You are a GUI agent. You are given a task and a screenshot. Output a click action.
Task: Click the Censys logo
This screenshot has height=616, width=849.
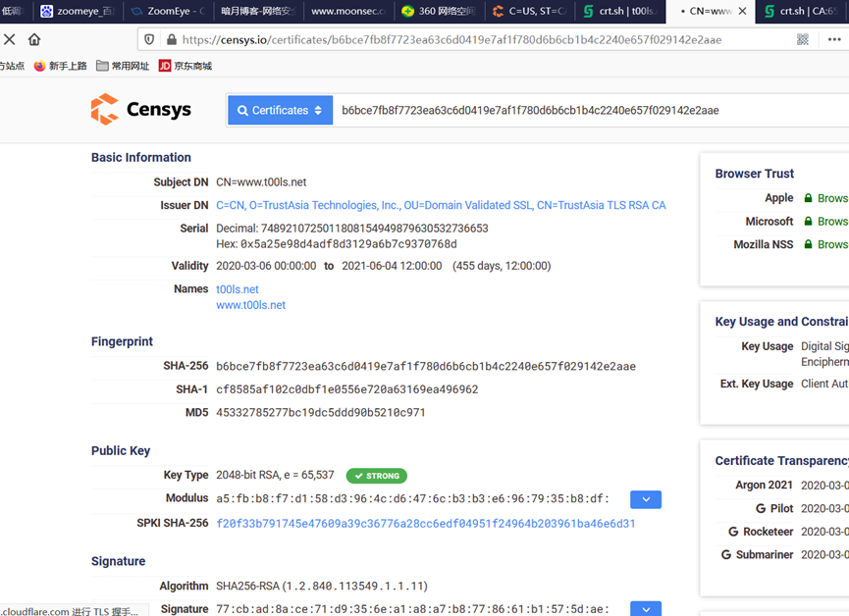(x=140, y=110)
